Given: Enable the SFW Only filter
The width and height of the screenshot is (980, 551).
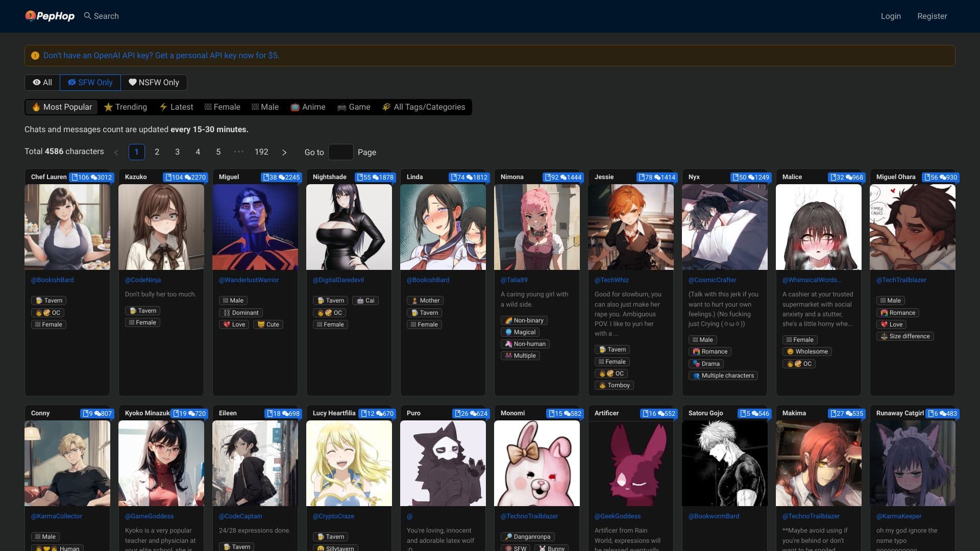Looking at the screenshot, I should 90,82.
